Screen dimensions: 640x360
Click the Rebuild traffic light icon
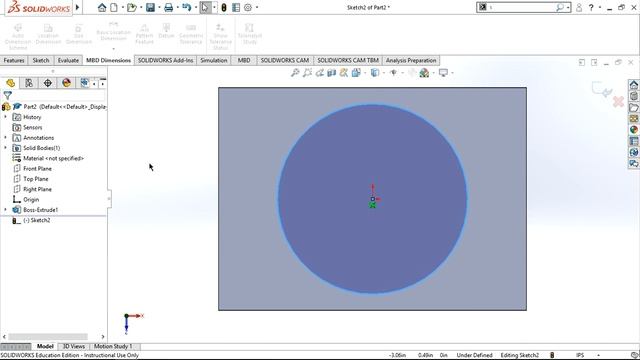point(224,7)
